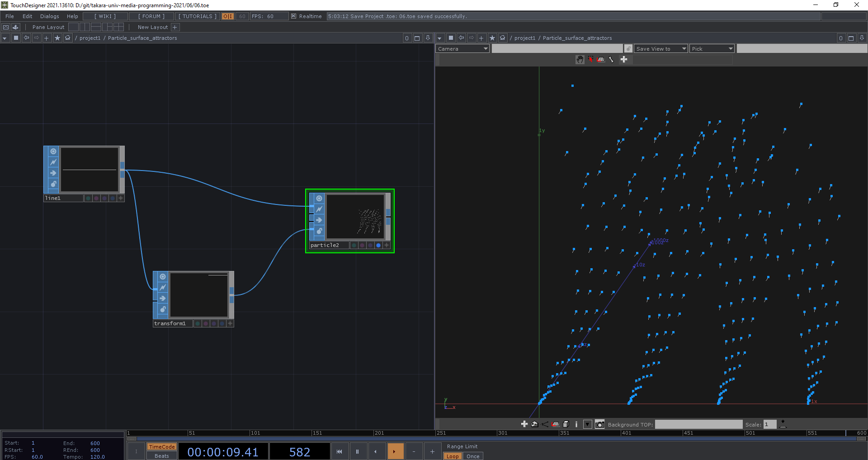868x460 pixels.
Task: Click the bypass icon on transform1 node
Action: click(x=163, y=288)
